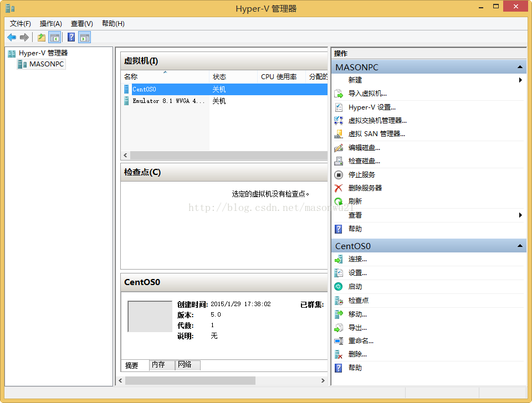Sort by the 状态 column header
The image size is (532, 403).
point(233,77)
